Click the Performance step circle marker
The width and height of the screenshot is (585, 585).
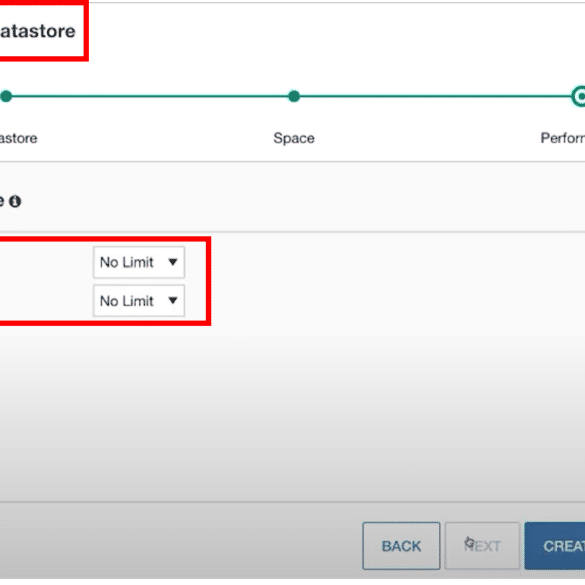click(x=579, y=96)
